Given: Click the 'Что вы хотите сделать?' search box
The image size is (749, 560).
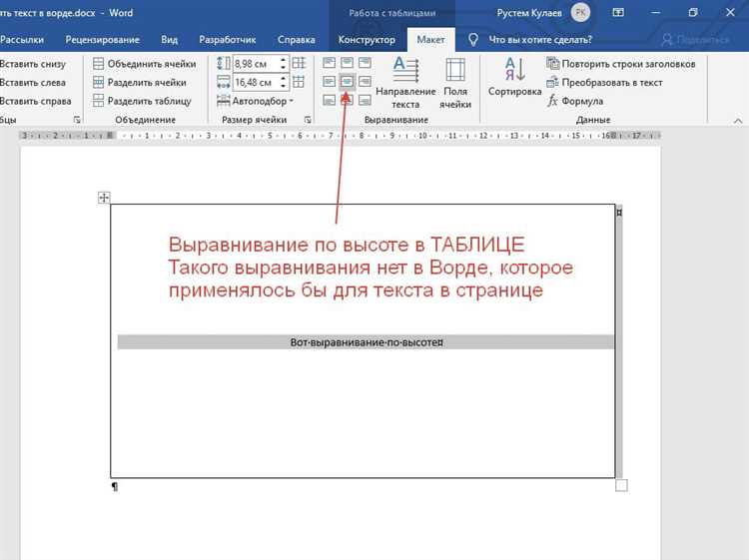Looking at the screenshot, I should 540,40.
